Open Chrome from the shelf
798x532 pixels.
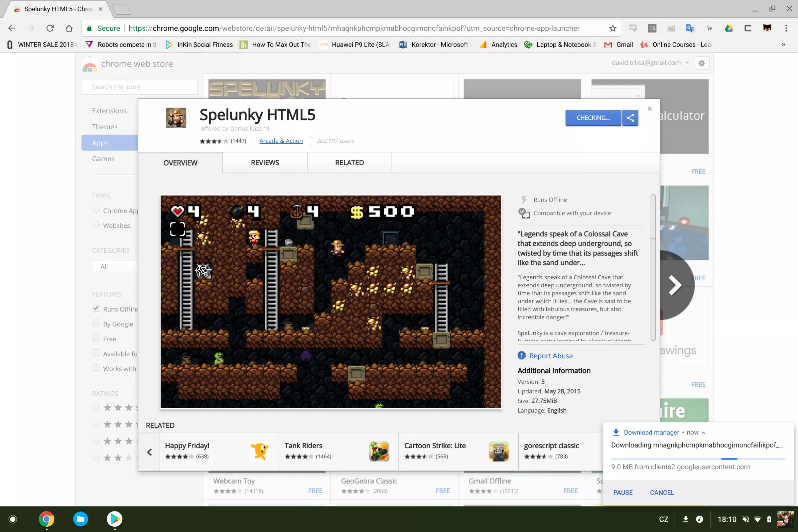47,519
